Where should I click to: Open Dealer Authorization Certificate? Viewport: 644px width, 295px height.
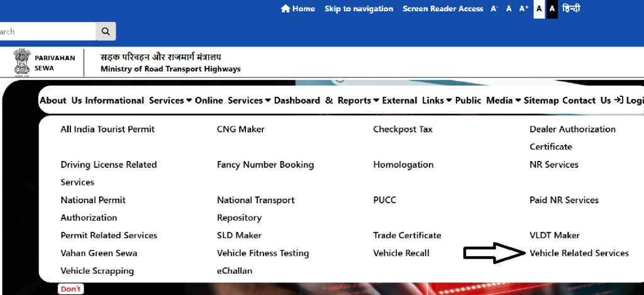pos(572,138)
